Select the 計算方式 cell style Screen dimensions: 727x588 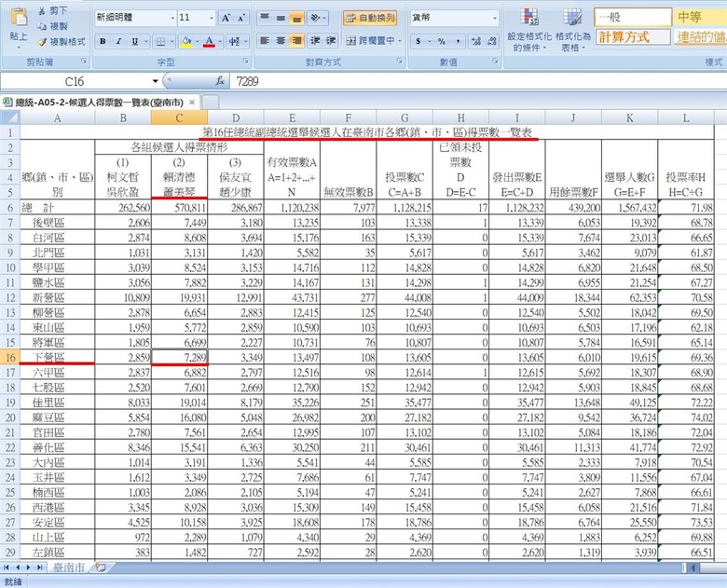633,37
